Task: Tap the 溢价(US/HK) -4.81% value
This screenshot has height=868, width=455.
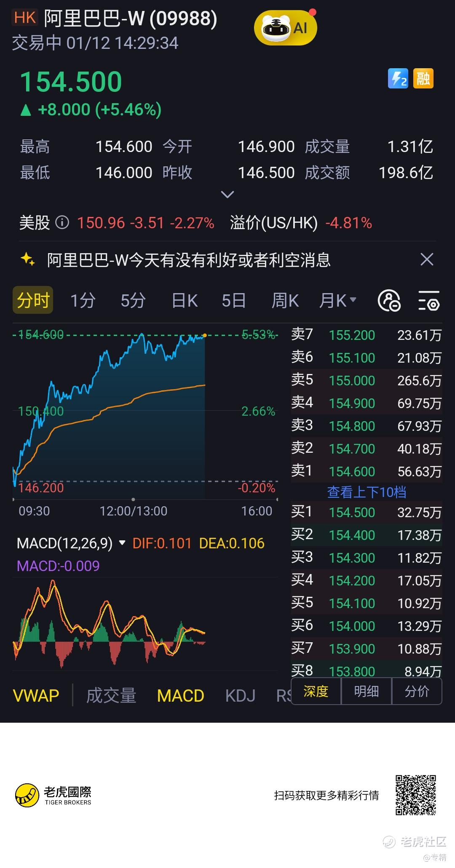Action: pos(349,223)
